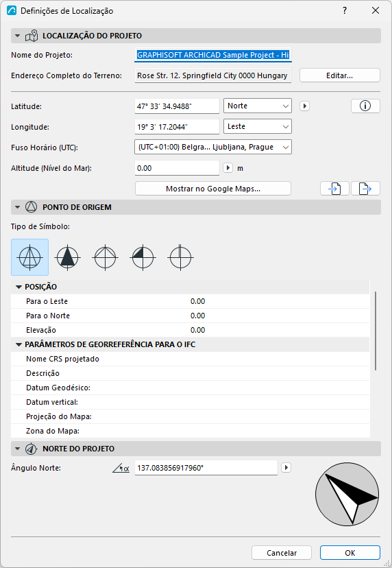This screenshot has height=568, width=392.
Task: Open the Norte latitude direction dropdown
Action: (x=258, y=106)
